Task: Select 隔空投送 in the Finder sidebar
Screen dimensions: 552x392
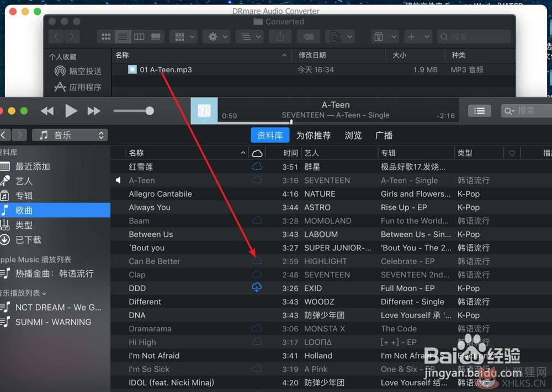Action: pyautogui.click(x=78, y=71)
